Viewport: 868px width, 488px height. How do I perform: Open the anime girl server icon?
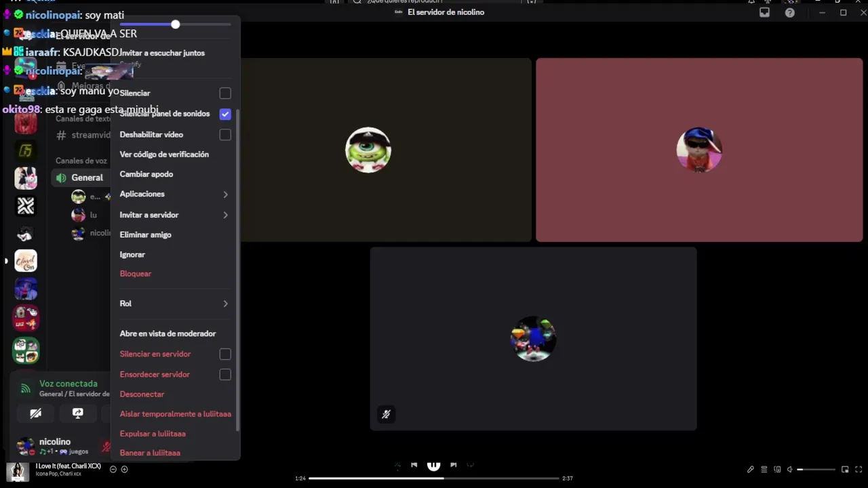(x=26, y=178)
